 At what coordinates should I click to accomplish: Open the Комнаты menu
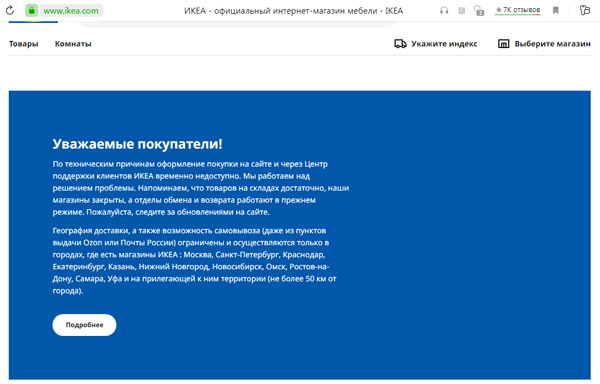click(x=73, y=44)
